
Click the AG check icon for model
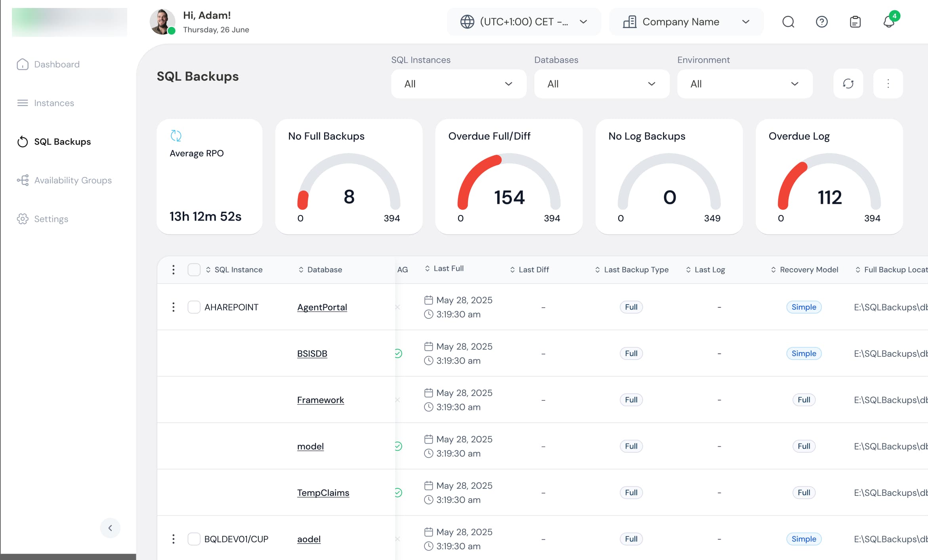tap(398, 446)
